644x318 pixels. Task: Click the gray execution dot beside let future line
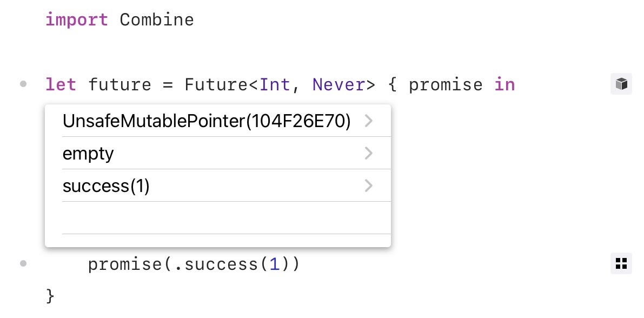23,84
